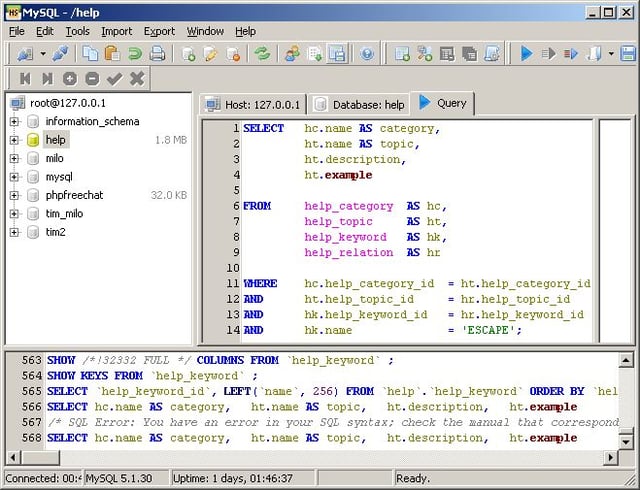
Task: Select the information_schema database
Action: [92, 121]
